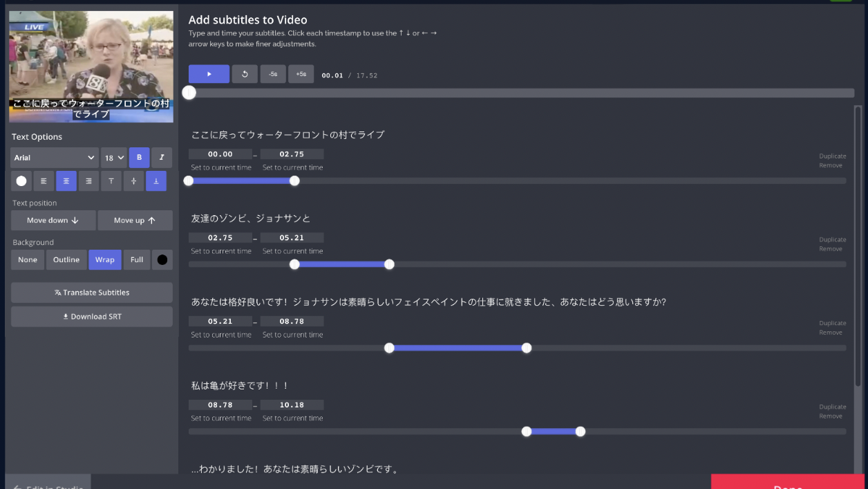Screen dimensions: 868x489
Task: Select the Outline background option
Action: click(x=66, y=259)
